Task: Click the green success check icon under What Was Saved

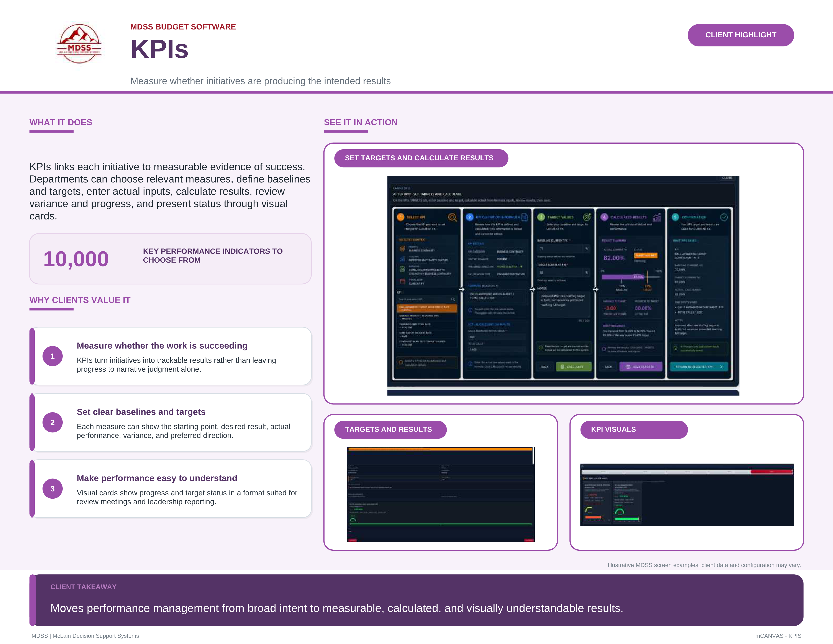Action: tap(676, 348)
